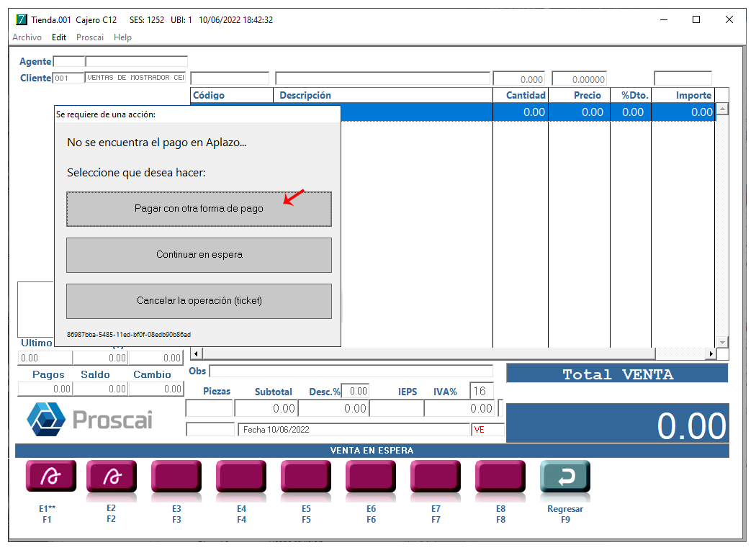Click the grid's scroll down arrow
This screenshot has height=550, width=756.
pyautogui.click(x=722, y=342)
